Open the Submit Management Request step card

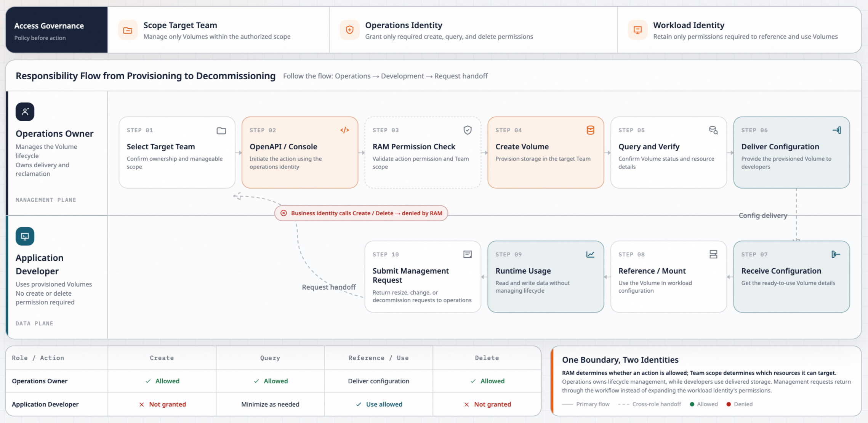[x=423, y=277]
